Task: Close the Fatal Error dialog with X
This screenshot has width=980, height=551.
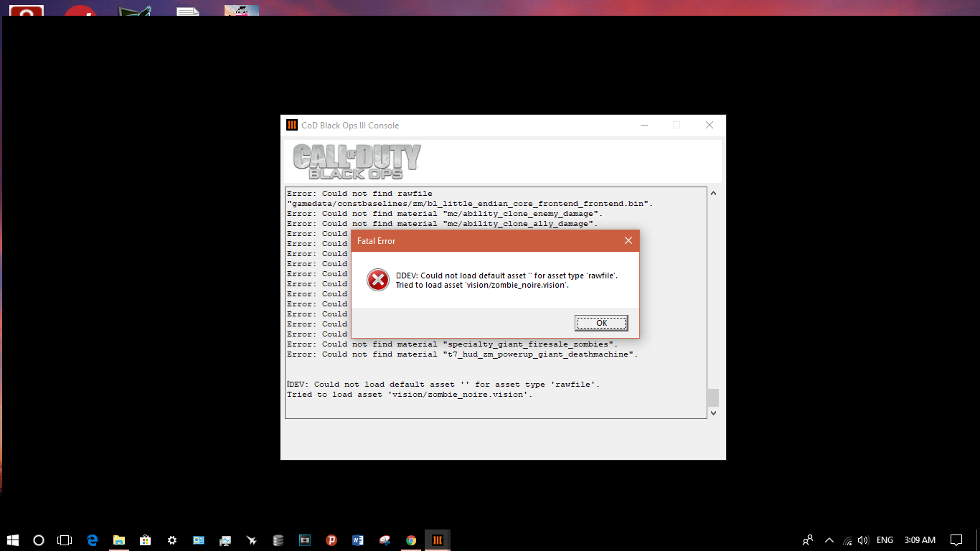Action: tap(628, 241)
